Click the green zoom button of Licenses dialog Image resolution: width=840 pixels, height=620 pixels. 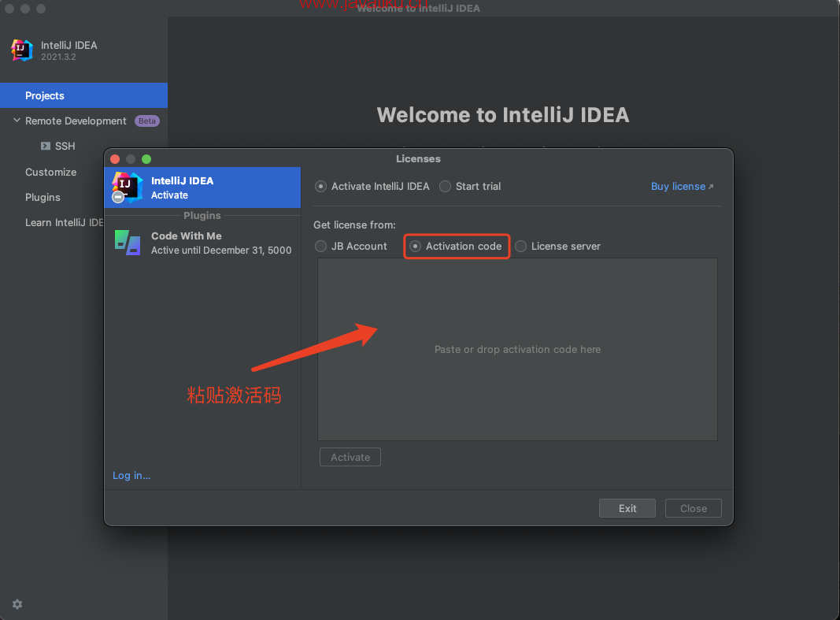pos(146,159)
